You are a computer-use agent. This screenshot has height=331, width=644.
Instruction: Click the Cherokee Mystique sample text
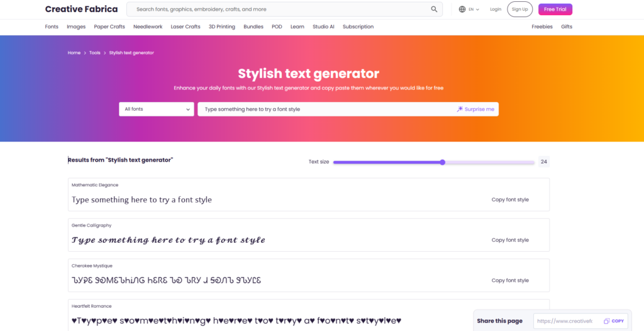[166, 281]
